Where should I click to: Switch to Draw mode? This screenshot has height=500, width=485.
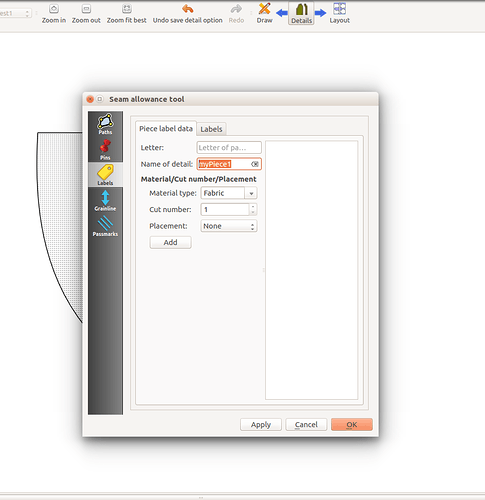tap(264, 13)
